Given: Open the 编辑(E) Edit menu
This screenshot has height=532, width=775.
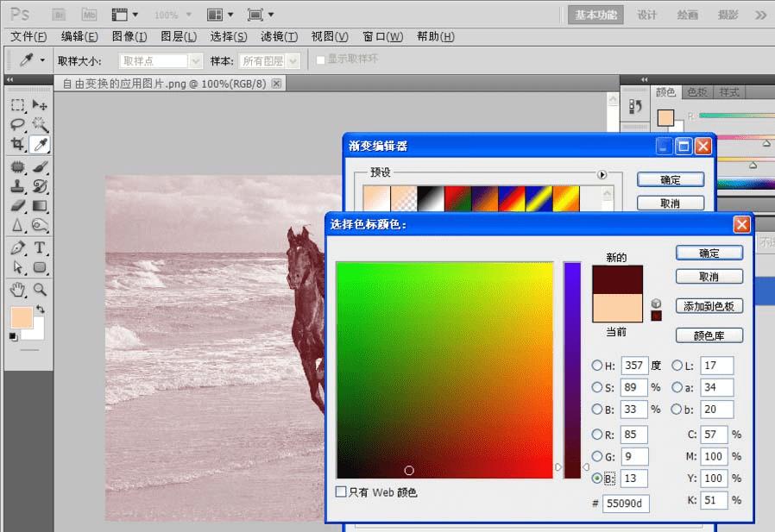Looking at the screenshot, I should pos(79,36).
